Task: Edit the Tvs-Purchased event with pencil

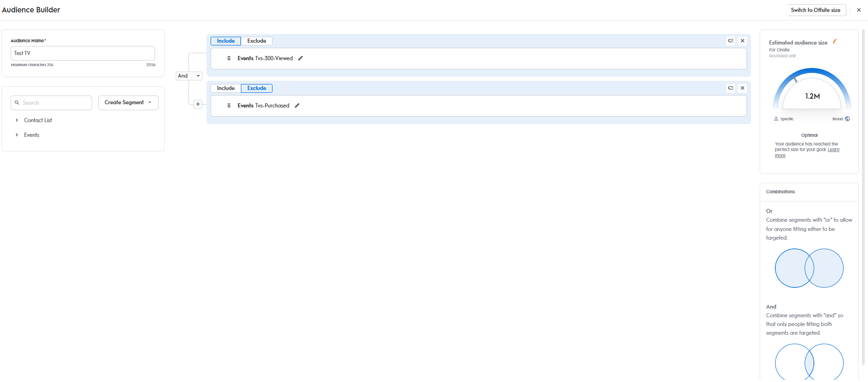Action: (297, 106)
